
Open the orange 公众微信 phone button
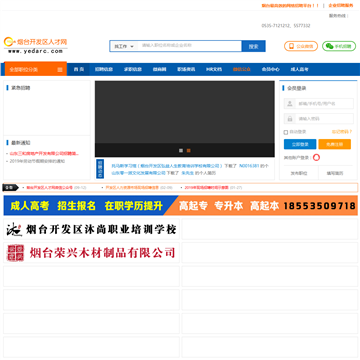[x=301, y=46]
